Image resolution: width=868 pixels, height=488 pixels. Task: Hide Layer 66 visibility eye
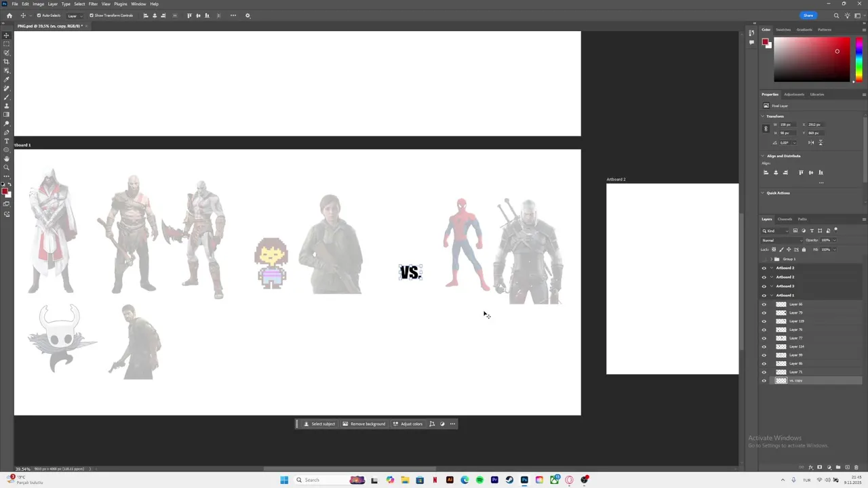click(764, 304)
